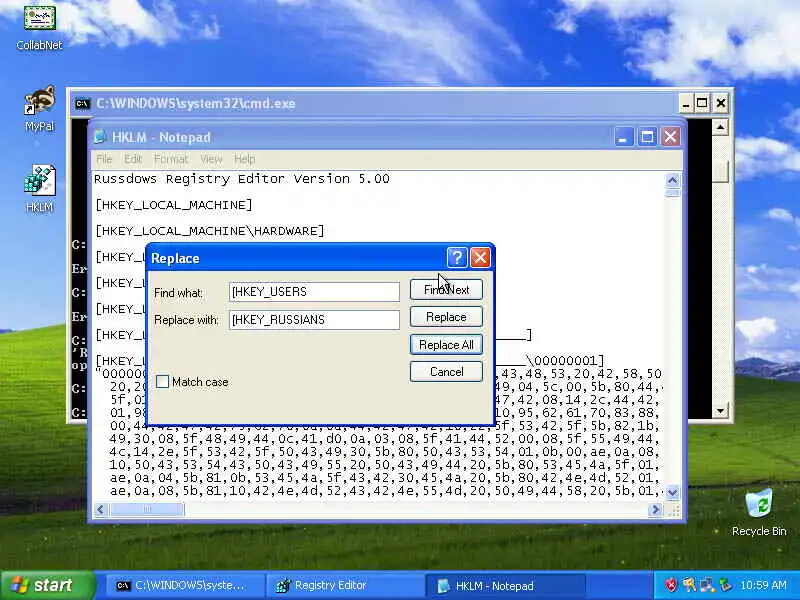Click Notepad vertical scrollbar up arrow

(672, 180)
